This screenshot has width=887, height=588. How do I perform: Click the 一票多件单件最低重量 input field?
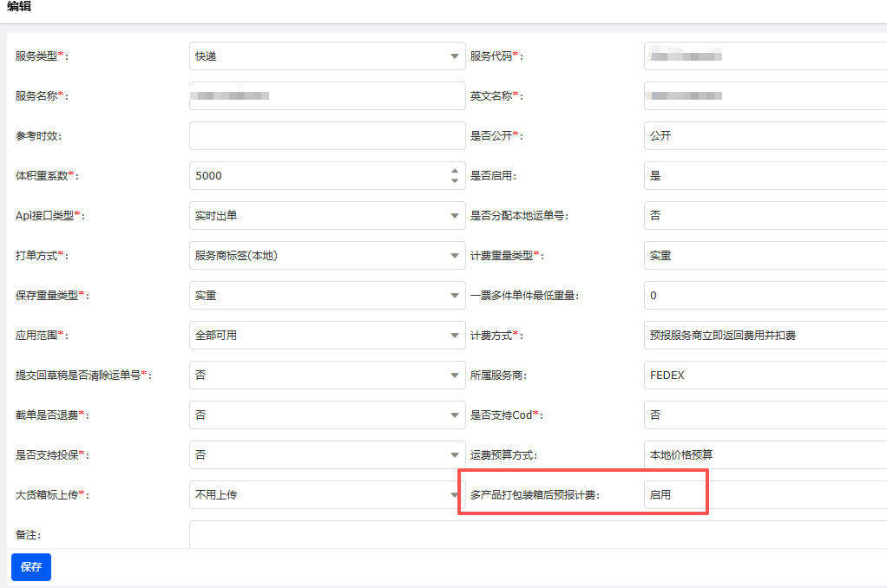pos(764,296)
